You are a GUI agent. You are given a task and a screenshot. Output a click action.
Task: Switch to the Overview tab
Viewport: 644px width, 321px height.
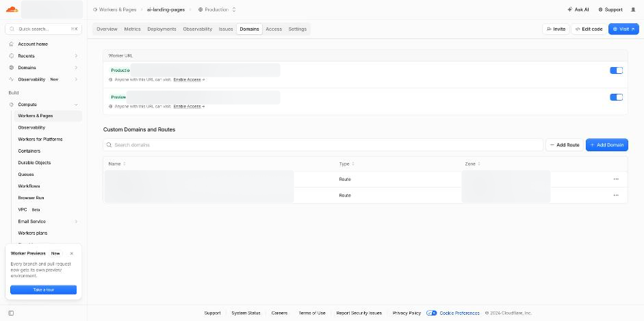pos(107,29)
